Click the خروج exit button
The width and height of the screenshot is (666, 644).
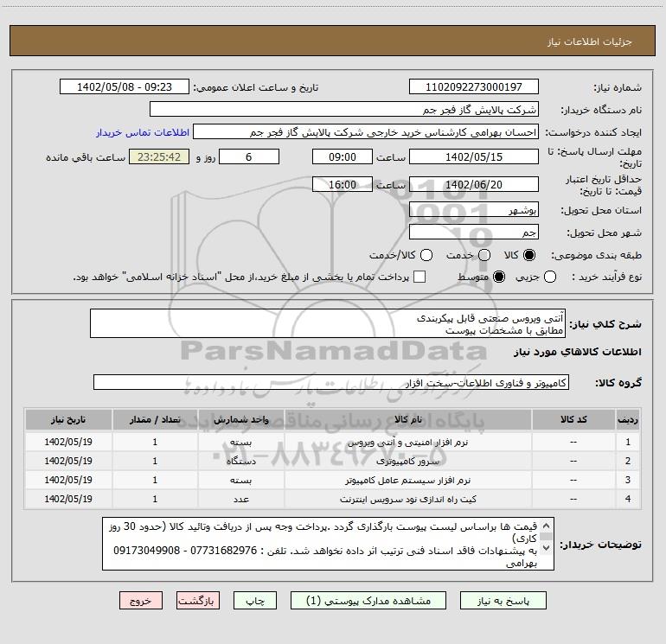pyautogui.click(x=141, y=601)
